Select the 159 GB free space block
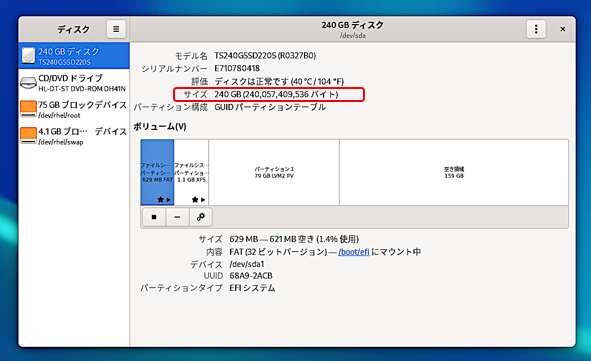Screen dimensions: 591x361 454,172
